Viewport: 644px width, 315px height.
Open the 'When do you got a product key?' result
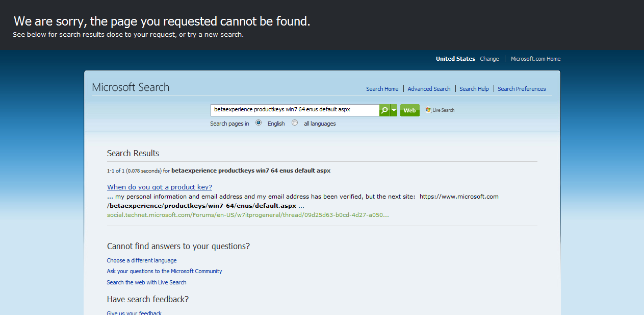(x=160, y=187)
